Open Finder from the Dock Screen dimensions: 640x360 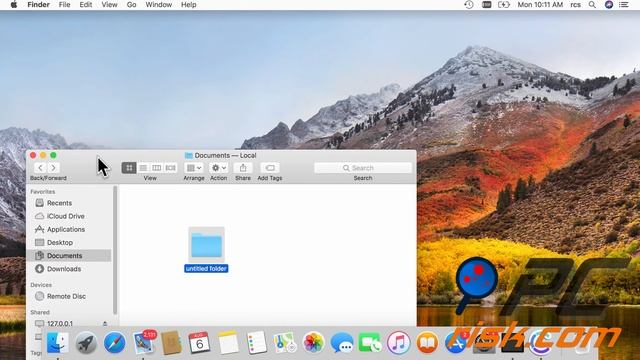58,342
